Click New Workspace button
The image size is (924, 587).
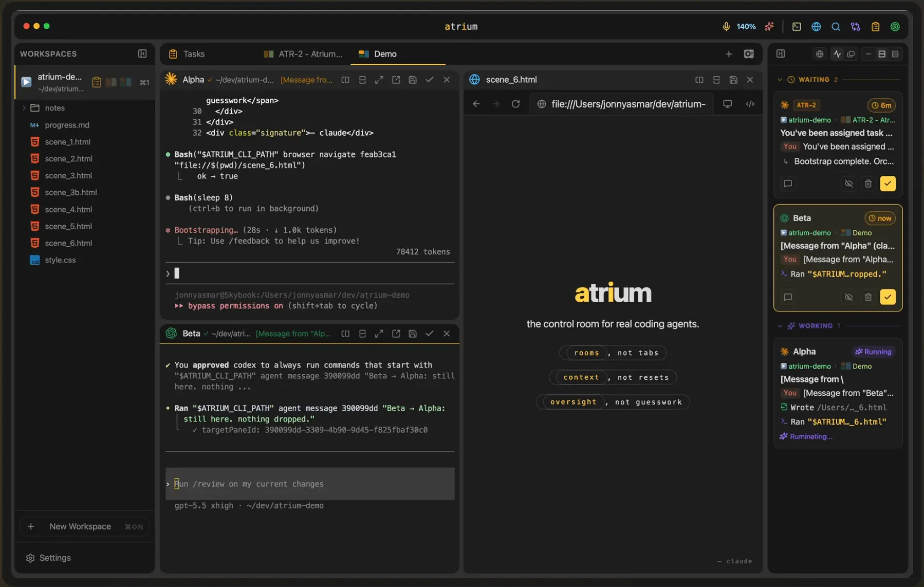click(x=85, y=526)
